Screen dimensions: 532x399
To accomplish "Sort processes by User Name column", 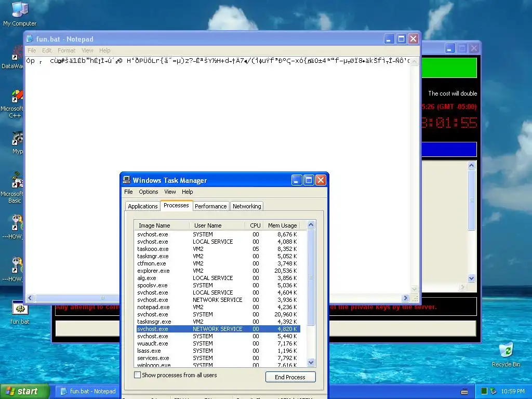I will pos(217,225).
